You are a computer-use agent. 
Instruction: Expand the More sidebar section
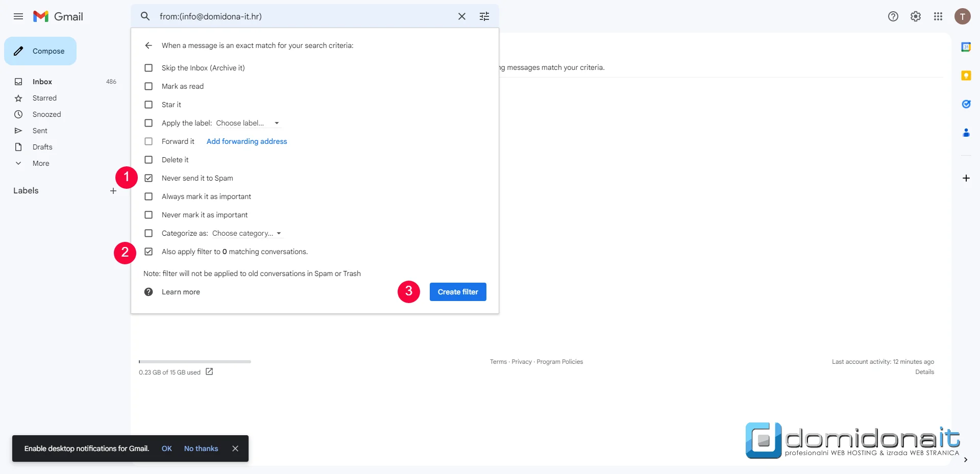click(x=41, y=163)
